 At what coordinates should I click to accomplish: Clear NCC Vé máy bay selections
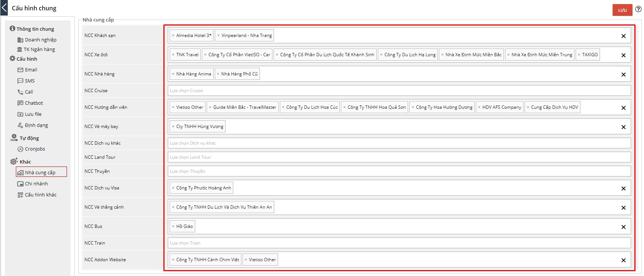click(x=623, y=127)
